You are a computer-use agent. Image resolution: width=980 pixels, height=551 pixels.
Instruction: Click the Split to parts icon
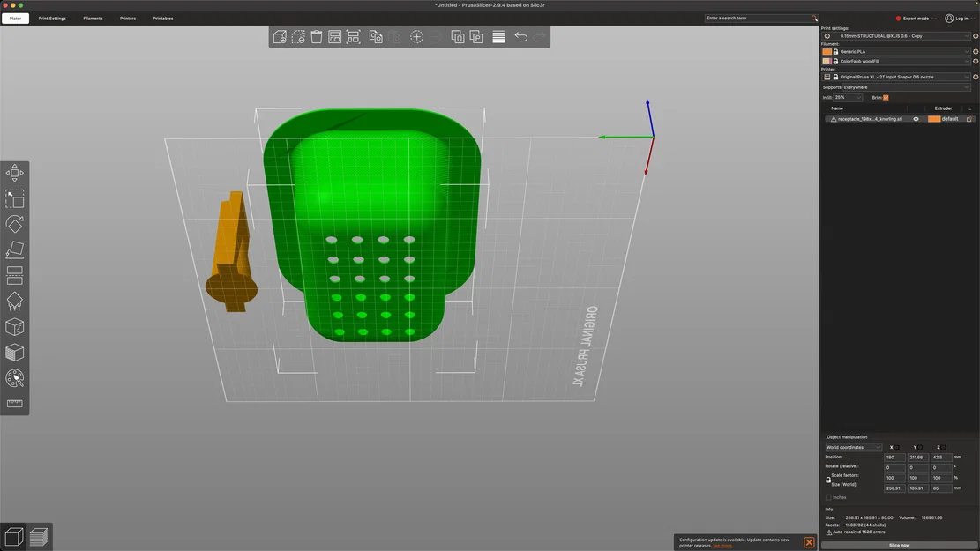tap(476, 37)
